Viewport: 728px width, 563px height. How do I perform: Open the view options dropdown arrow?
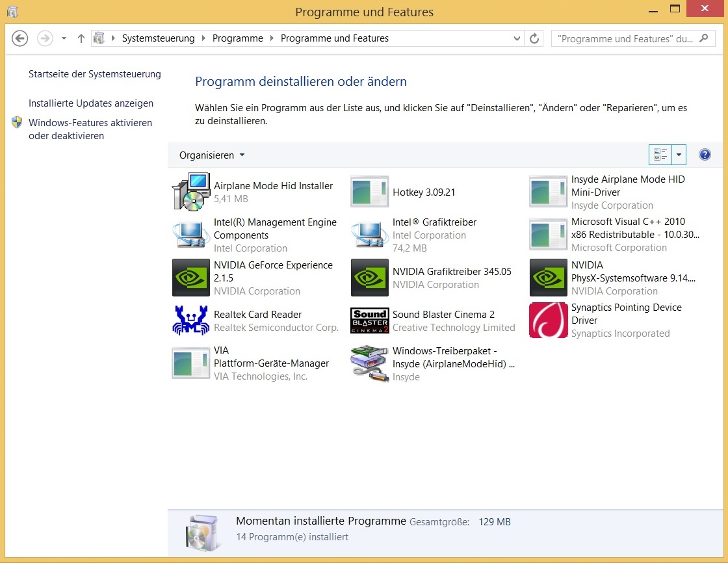point(679,154)
